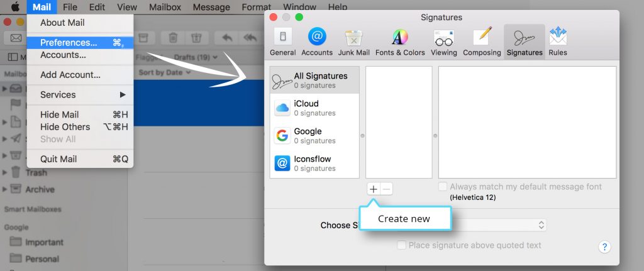Image resolution: width=644 pixels, height=271 pixels.
Task: Open the Window menu
Action: pos(301,7)
